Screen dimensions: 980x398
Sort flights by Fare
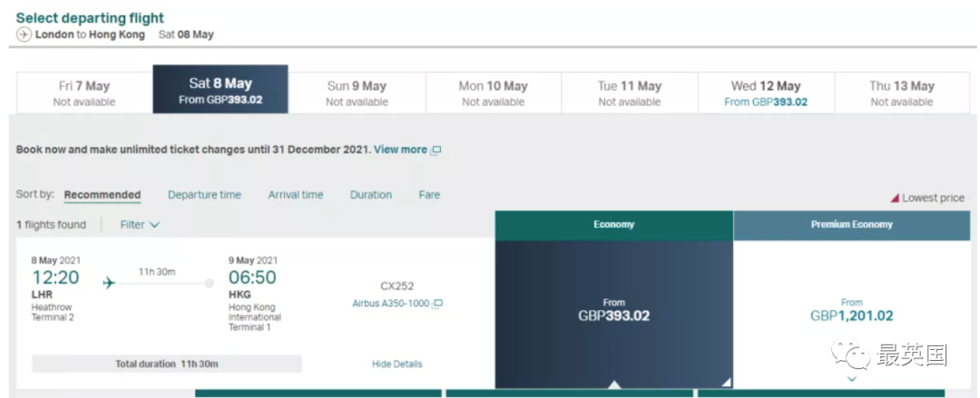(x=429, y=195)
